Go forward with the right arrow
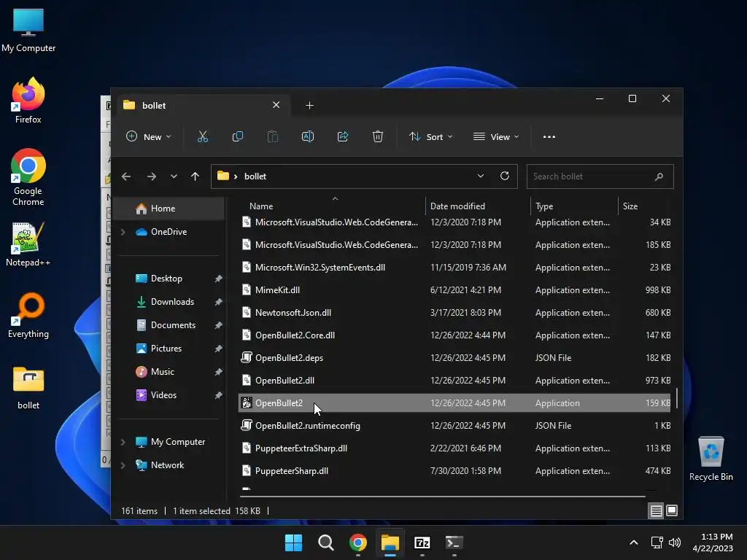 pyautogui.click(x=152, y=176)
